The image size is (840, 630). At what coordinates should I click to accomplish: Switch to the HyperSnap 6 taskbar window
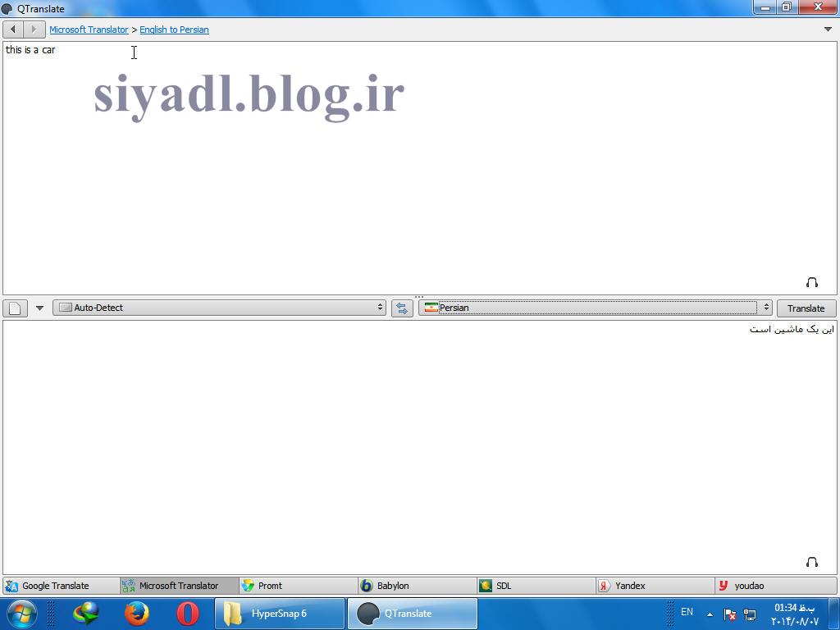point(280,614)
